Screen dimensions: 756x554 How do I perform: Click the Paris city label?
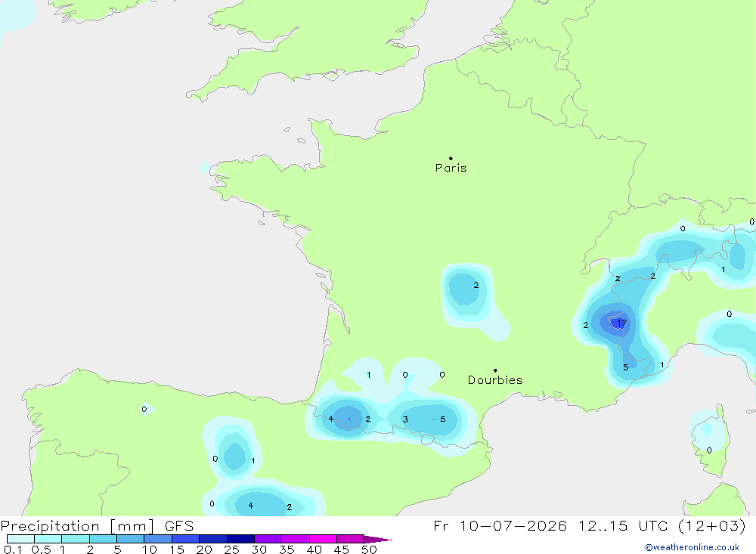click(451, 168)
